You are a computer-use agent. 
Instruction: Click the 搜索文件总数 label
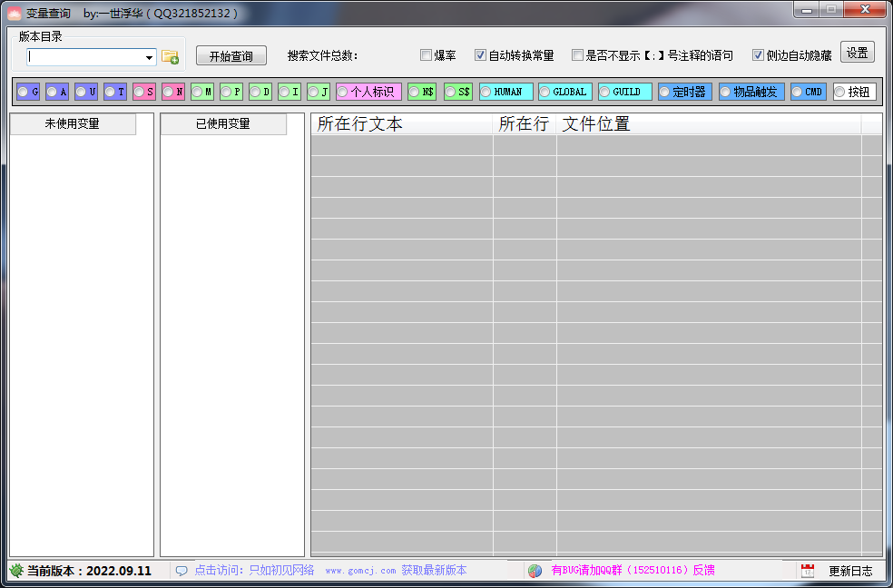pos(322,55)
